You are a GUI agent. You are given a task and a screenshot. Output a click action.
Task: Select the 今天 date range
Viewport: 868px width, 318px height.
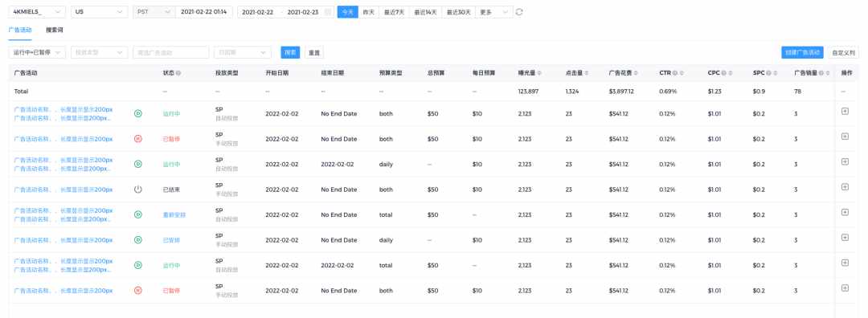pos(347,11)
